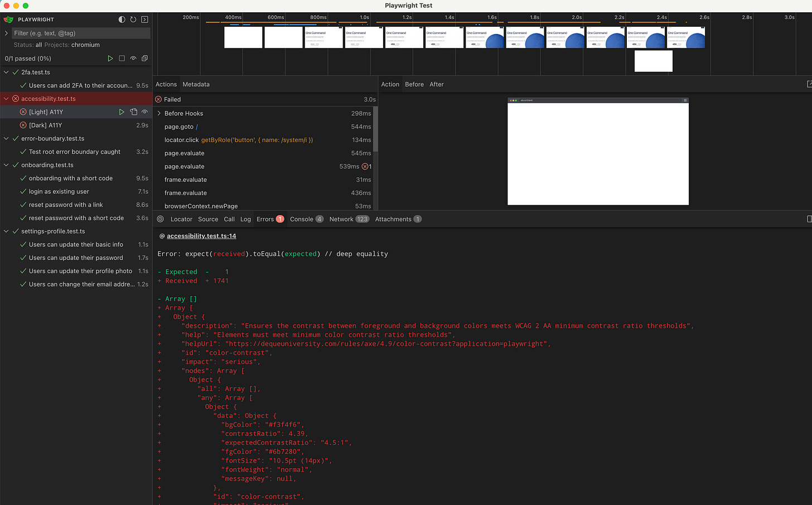Toggle watch on the [Light] A11Y test
Image resolution: width=812 pixels, height=505 pixels.
coord(144,112)
